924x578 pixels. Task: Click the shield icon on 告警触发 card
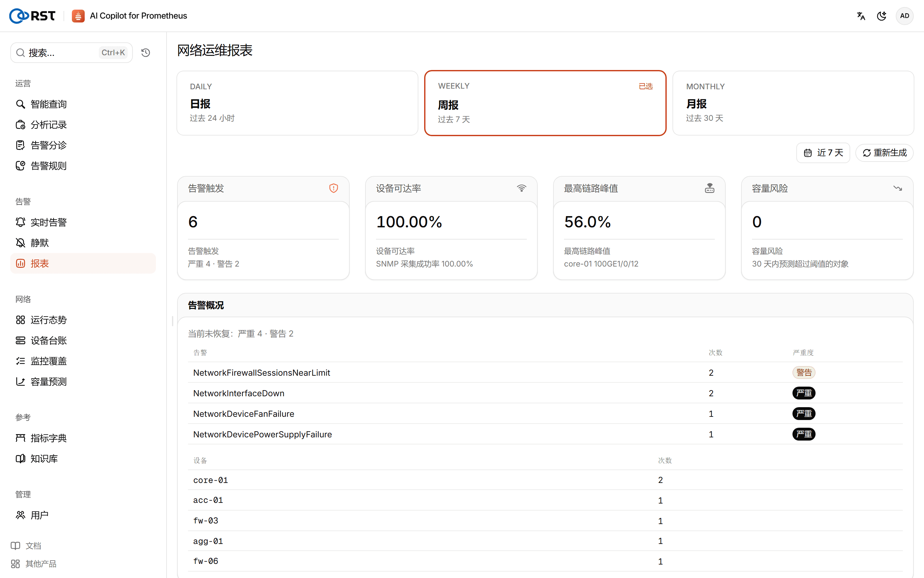333,188
